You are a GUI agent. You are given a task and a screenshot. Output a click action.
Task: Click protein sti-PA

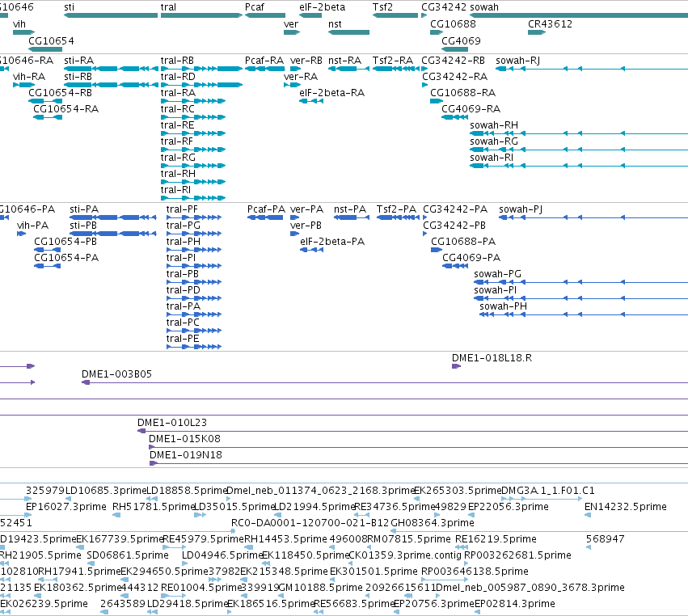click(x=112, y=217)
